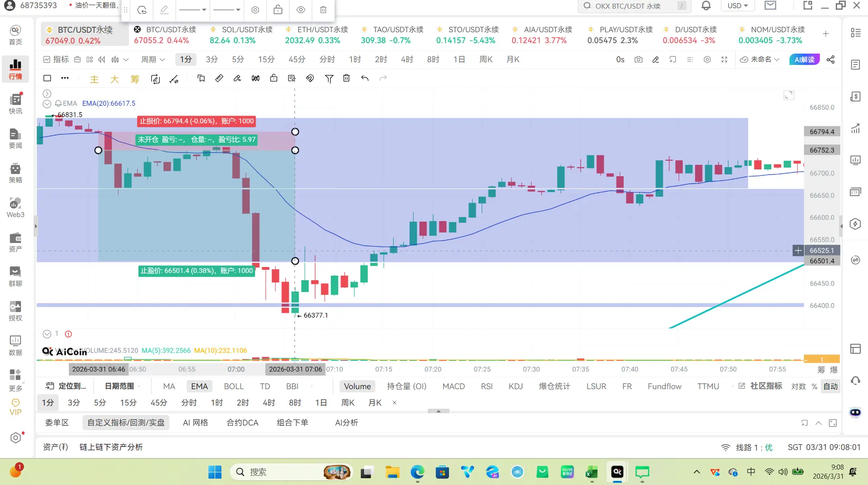This screenshot has width=868, height=485.
Task: Click the entry price left handle on position tool
Action: [x=98, y=150]
